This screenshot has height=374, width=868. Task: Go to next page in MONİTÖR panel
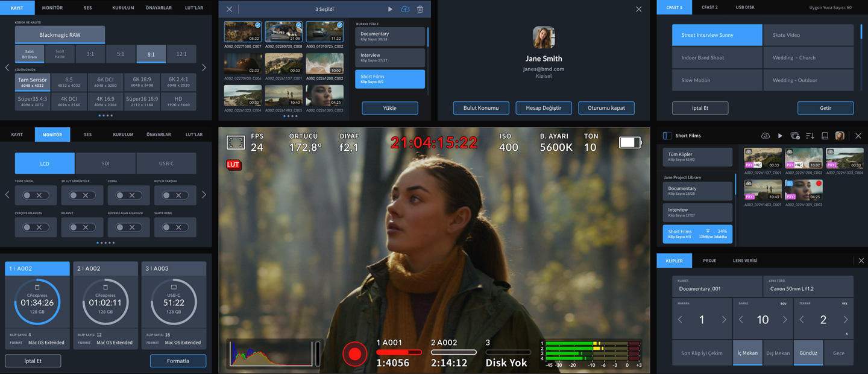(x=204, y=195)
